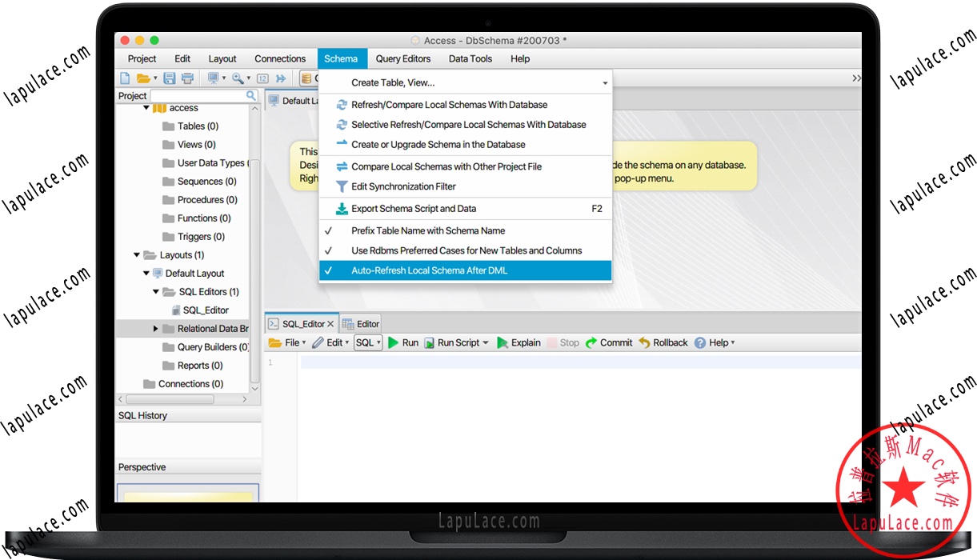Choose Create or Upgrade Schema in the Database

pyautogui.click(x=465, y=145)
